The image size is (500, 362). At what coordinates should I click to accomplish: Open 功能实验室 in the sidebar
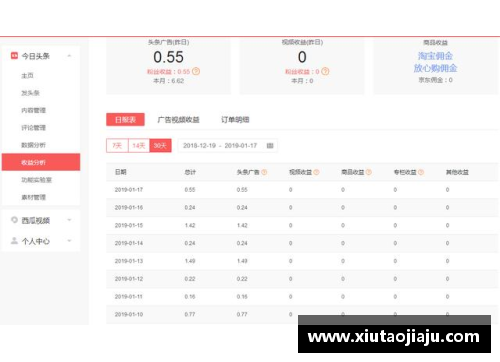[36, 180]
